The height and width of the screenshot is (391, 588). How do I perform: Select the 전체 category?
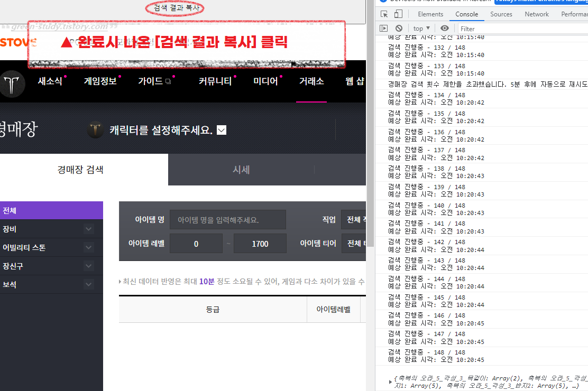click(x=51, y=210)
